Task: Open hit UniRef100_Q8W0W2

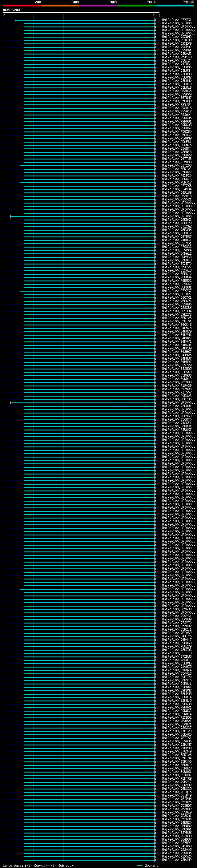Action: (177, 54)
